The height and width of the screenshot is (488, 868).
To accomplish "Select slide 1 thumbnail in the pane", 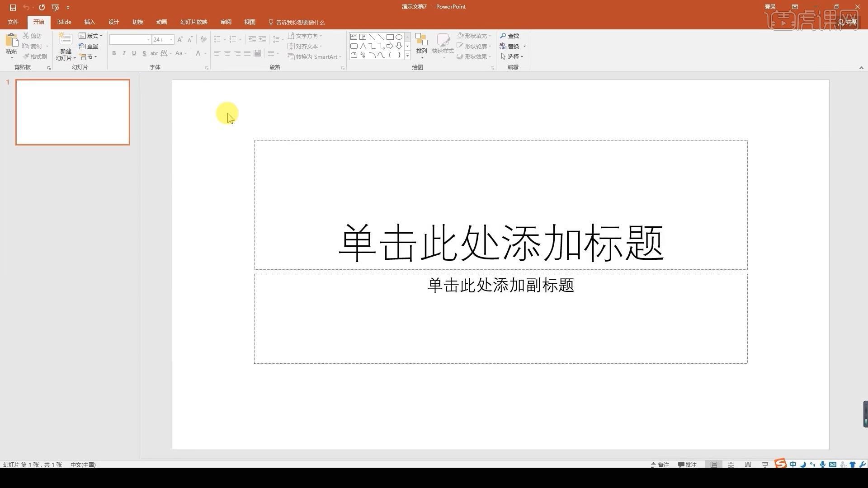I will point(72,112).
